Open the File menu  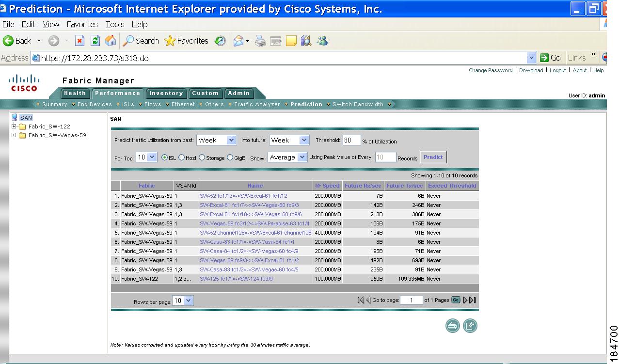(x=8, y=24)
